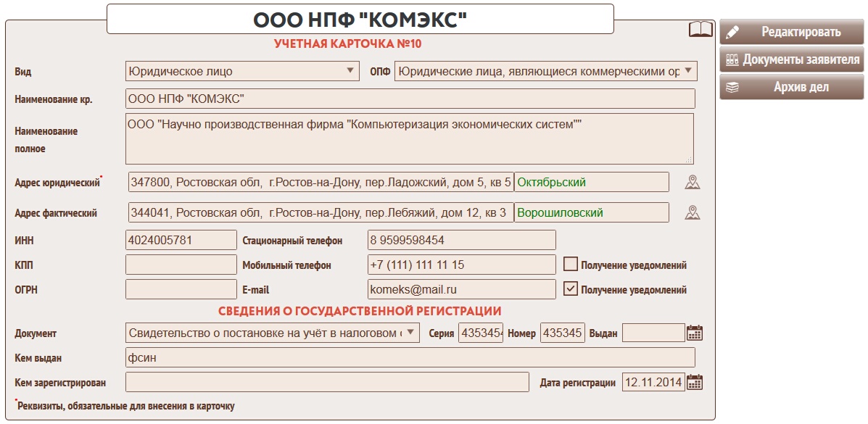
Task: Open calendar for Дата регистрации
Action: coord(695,383)
